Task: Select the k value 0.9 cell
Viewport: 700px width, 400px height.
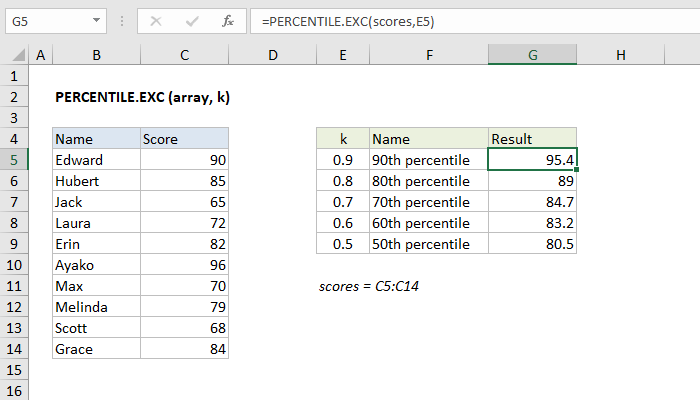Action: click(343, 160)
